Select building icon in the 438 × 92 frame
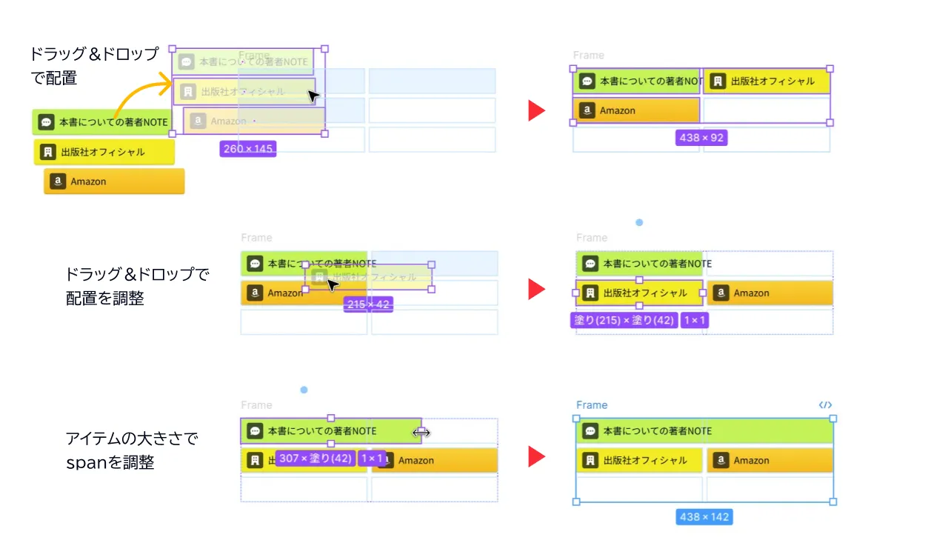The width and height of the screenshot is (948, 560). 717,81
